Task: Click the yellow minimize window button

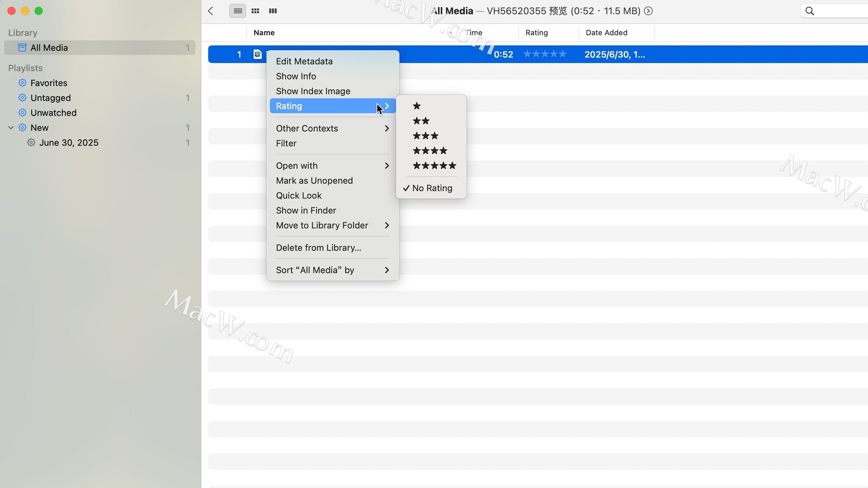Action: [x=25, y=11]
